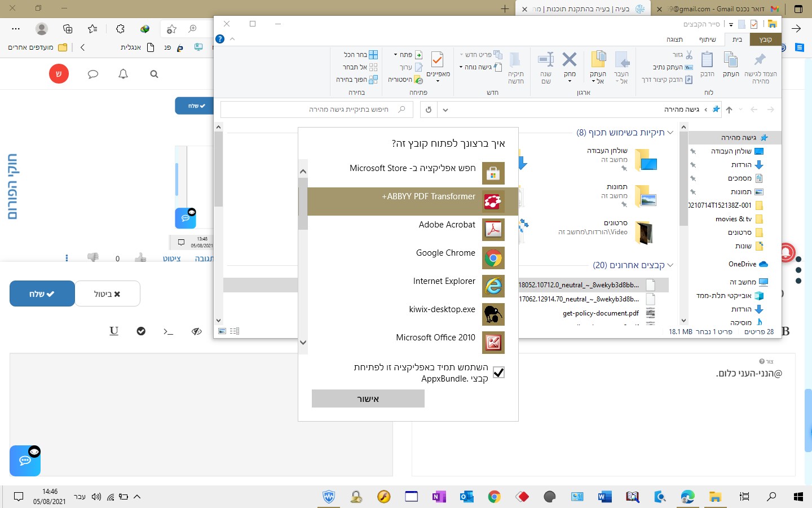
Task: Open the בית ribbon tab in Explorer
Action: click(737, 40)
